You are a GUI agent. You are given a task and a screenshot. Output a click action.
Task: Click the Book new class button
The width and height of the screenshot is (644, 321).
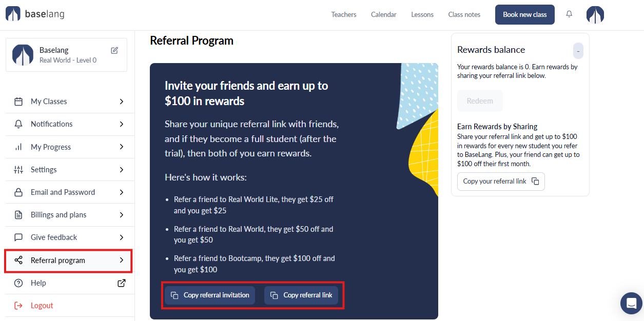point(524,14)
